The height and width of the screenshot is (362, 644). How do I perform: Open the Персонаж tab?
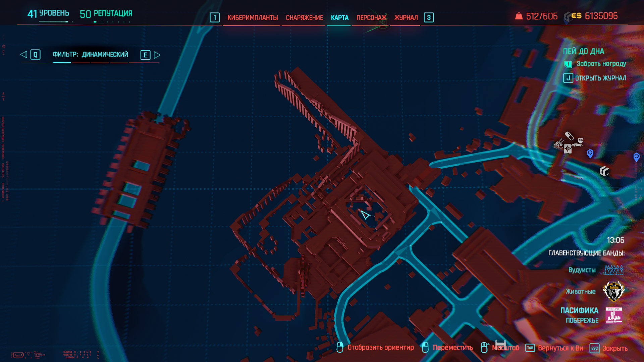pyautogui.click(x=371, y=17)
